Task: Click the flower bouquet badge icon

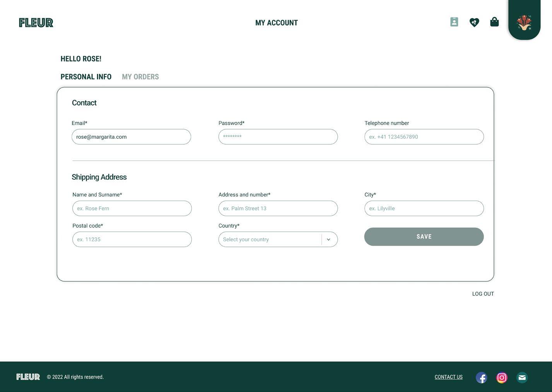Action: coord(524,22)
